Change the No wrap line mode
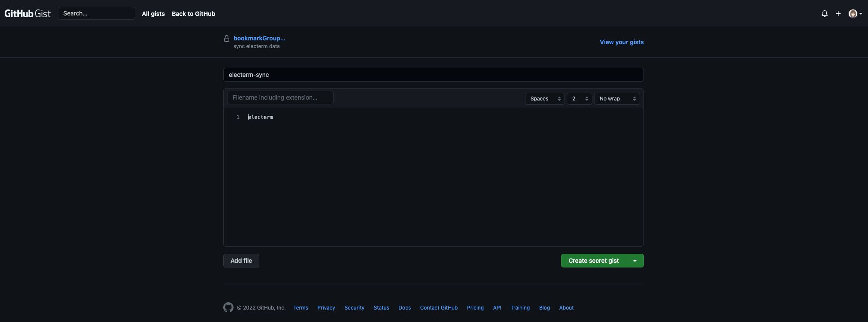The height and width of the screenshot is (322, 868). click(x=616, y=99)
